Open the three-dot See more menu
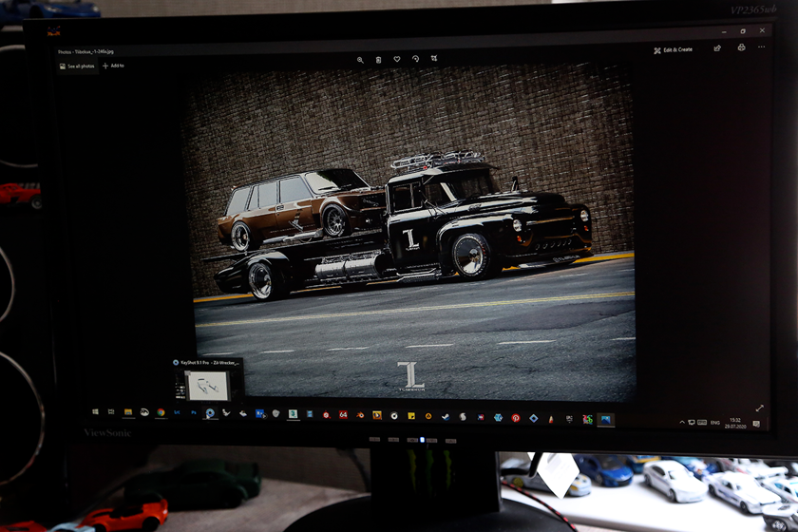Viewport: 798px width, 532px height. tap(761, 47)
